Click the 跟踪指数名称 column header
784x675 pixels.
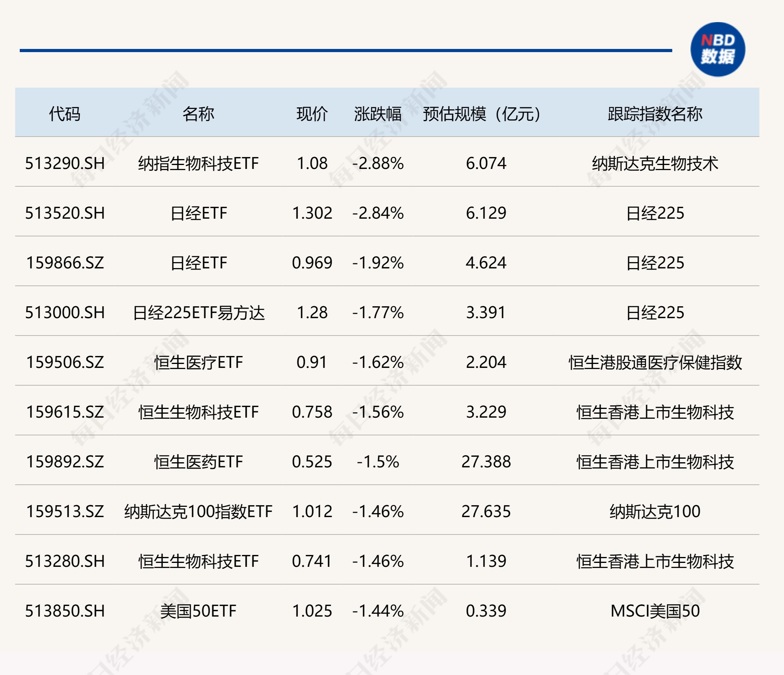click(x=655, y=114)
